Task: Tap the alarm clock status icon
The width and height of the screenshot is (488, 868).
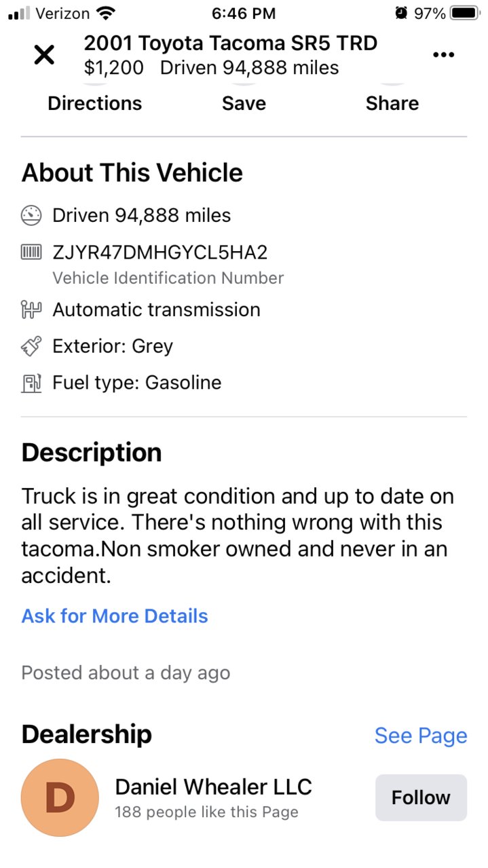Action: (401, 13)
